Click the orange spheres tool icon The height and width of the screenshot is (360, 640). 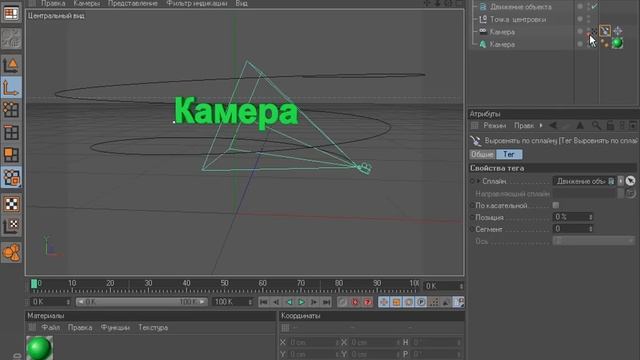(11, 252)
